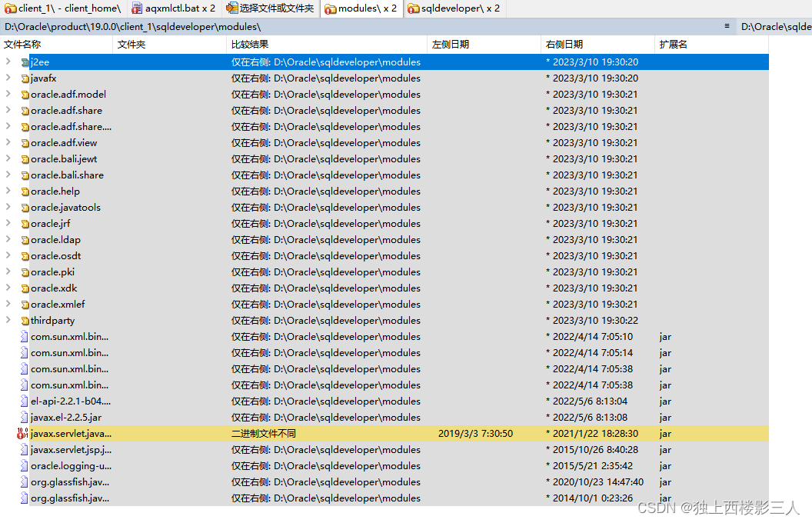
Task: Click the oracle.help folder icon
Action: [x=25, y=192]
